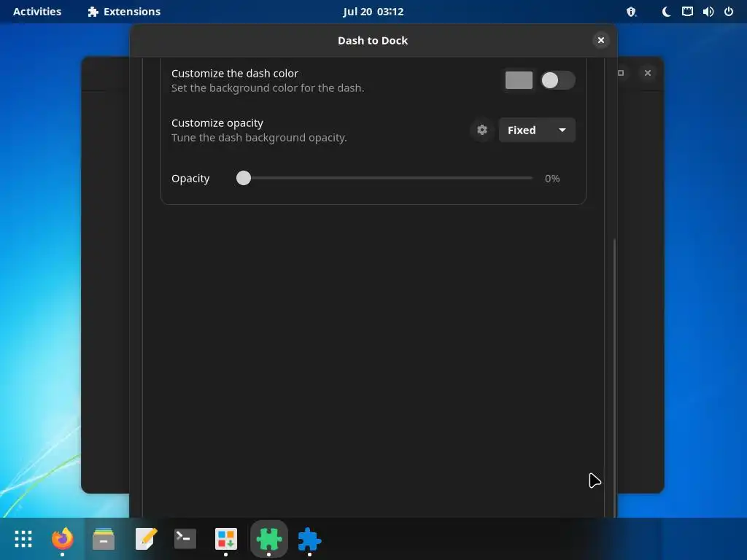Click the 0% opacity value text
Viewport: 747px width, 560px height.
(552, 179)
